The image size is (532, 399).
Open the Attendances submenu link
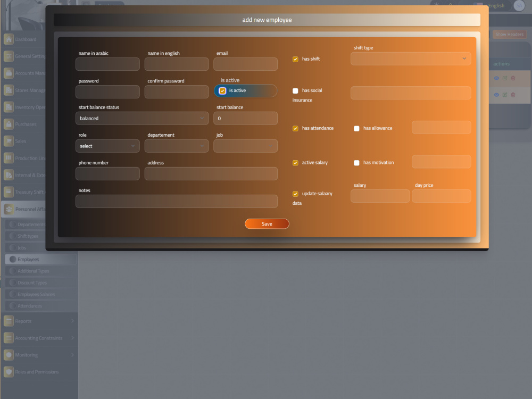[41, 306]
